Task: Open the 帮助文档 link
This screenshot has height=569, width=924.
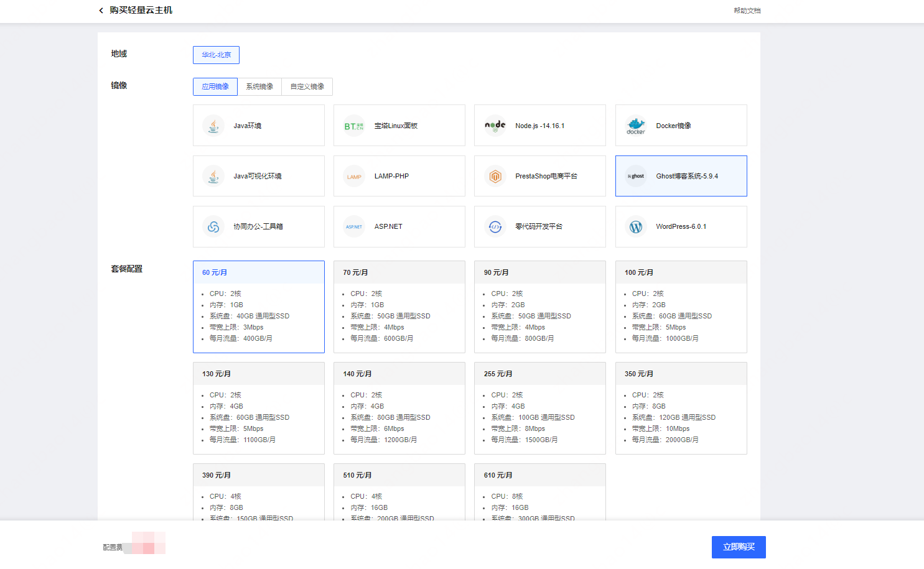Action: point(747,11)
